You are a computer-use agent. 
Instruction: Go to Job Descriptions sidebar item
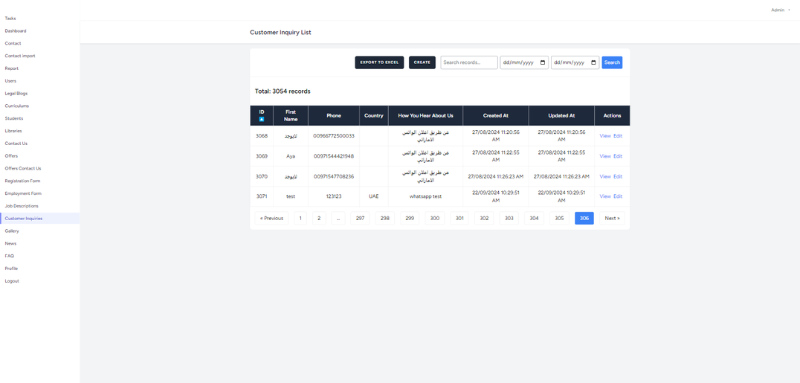21,206
